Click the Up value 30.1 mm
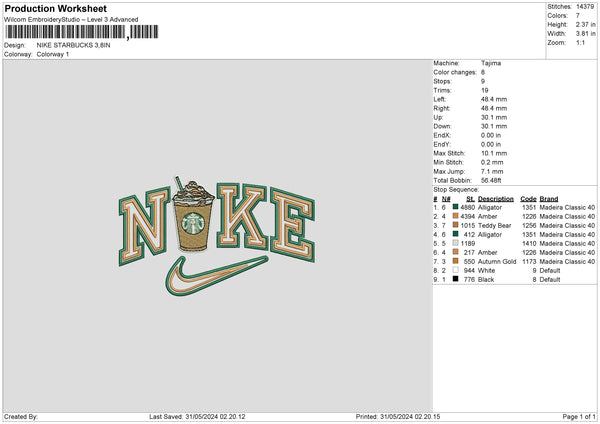This screenshot has height=424, width=600. click(x=494, y=117)
